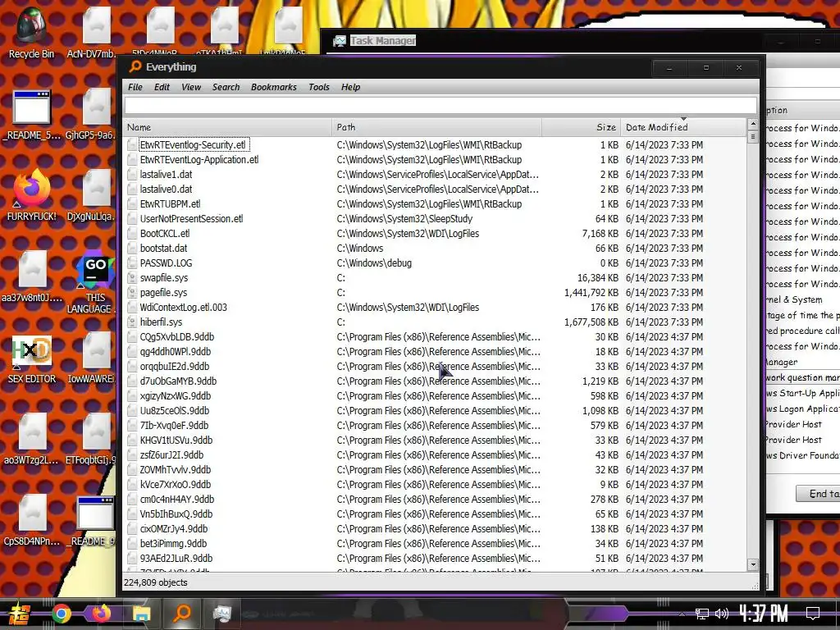Open the DjXgNuLlqa desktop file icon
Screen dimensions: 840x630
point(92,195)
